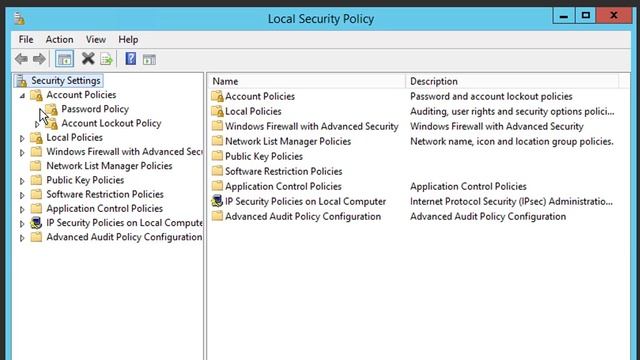Select Application Control Policies list row
Image resolution: width=640 pixels, height=360 pixels.
pyautogui.click(x=283, y=186)
